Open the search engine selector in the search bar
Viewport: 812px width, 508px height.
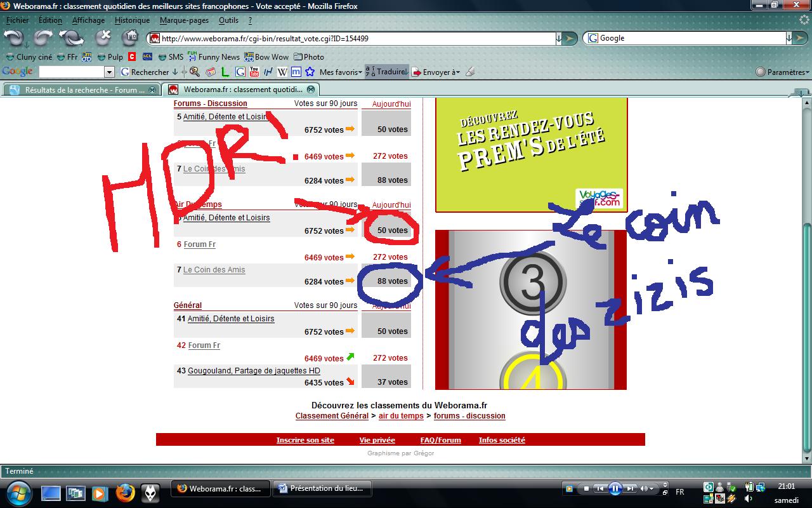tap(593, 38)
